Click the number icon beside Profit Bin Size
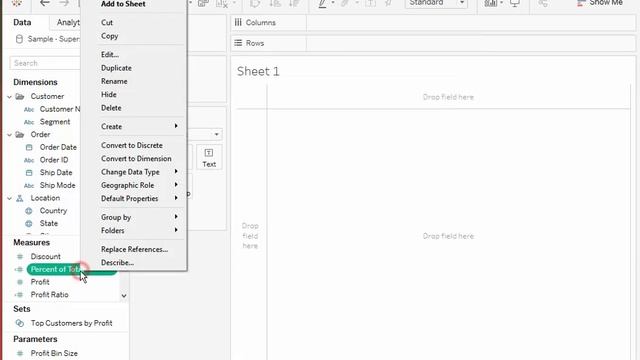Screen dimensions: 640x360 pyautogui.click(x=20, y=353)
